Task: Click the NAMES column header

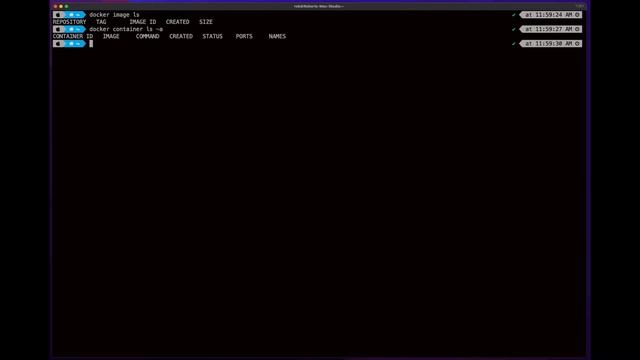Action: tap(277, 36)
